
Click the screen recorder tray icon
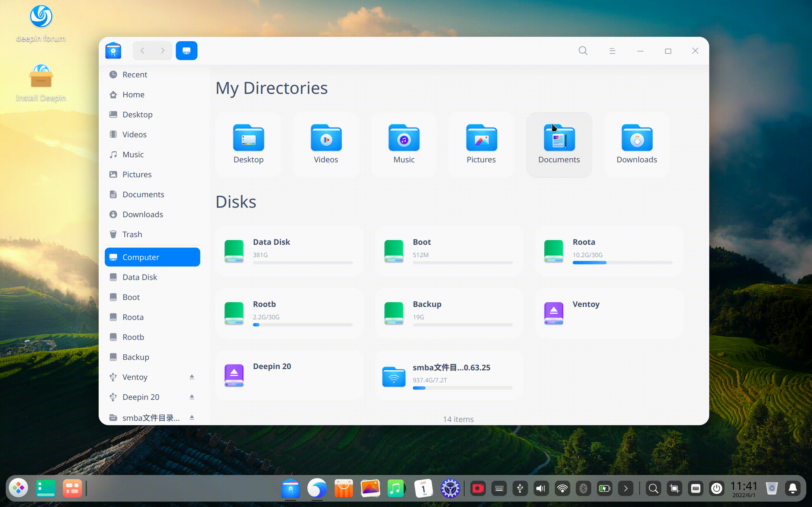[478, 488]
